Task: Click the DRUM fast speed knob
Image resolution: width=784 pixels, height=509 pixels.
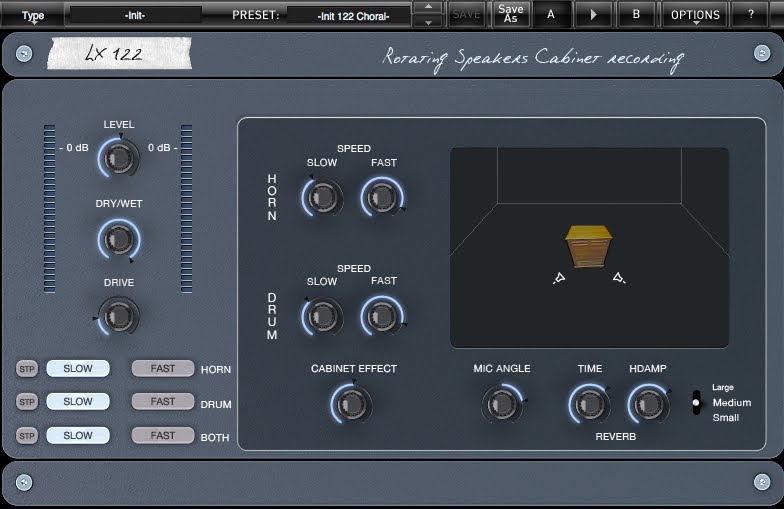Action: coord(382,316)
